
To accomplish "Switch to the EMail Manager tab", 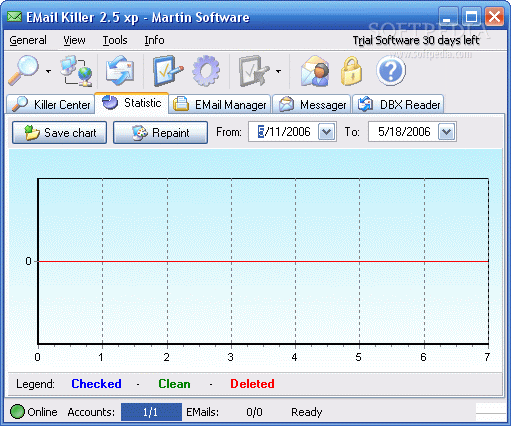I will click(x=220, y=105).
